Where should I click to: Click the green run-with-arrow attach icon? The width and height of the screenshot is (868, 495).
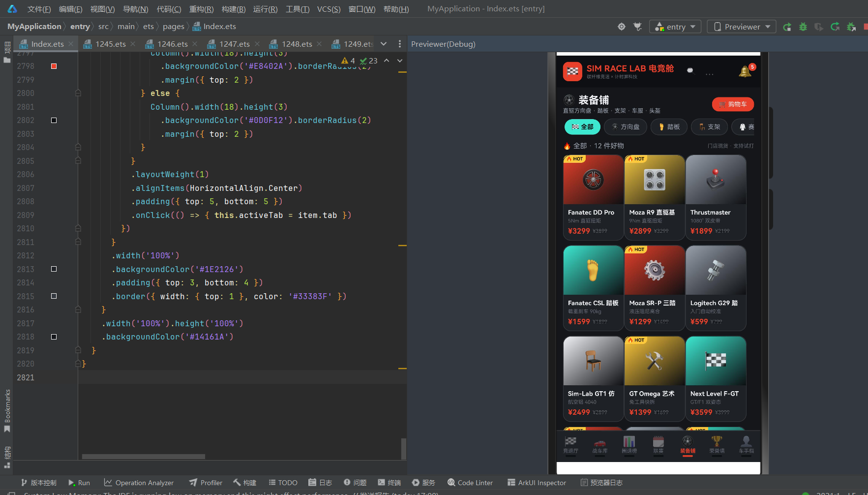click(x=835, y=27)
